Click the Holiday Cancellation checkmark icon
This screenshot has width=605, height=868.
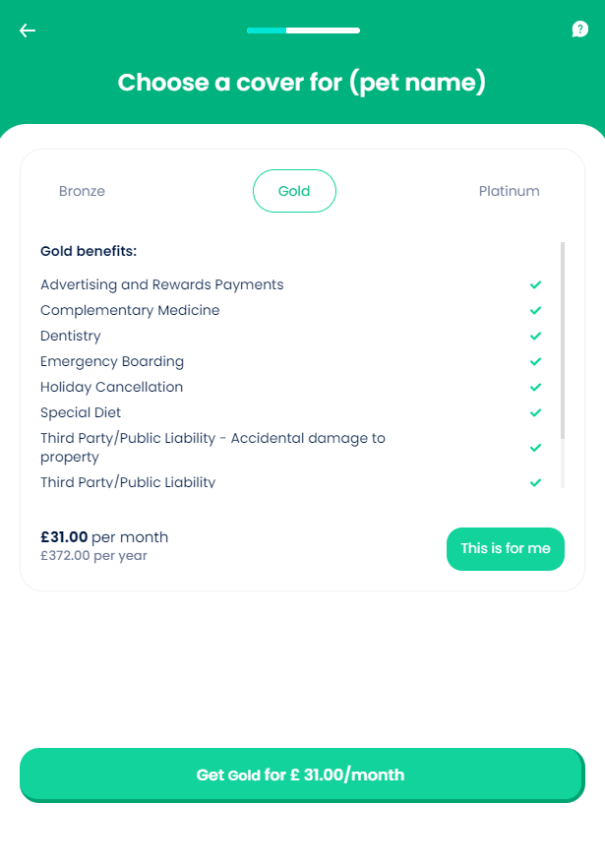pos(536,388)
